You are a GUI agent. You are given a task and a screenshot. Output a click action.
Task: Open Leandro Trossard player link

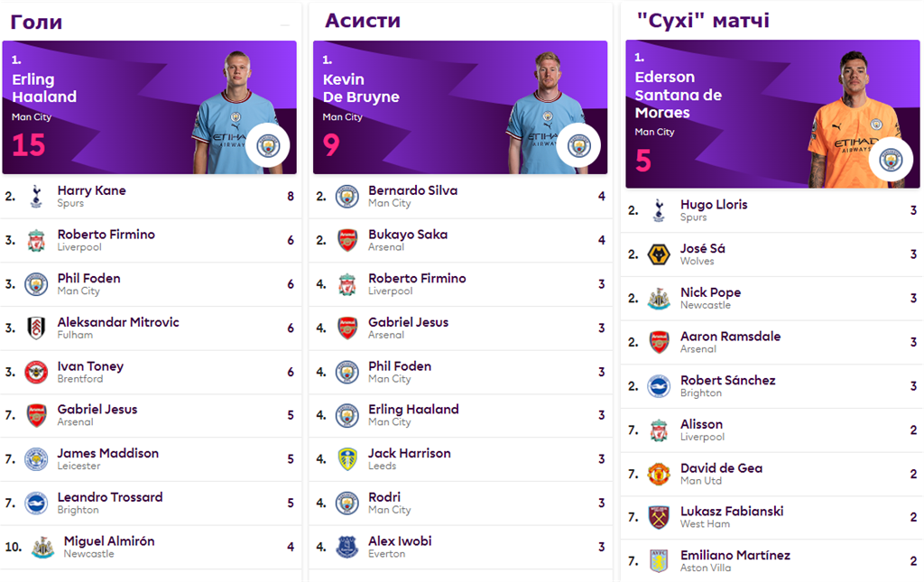(x=110, y=497)
